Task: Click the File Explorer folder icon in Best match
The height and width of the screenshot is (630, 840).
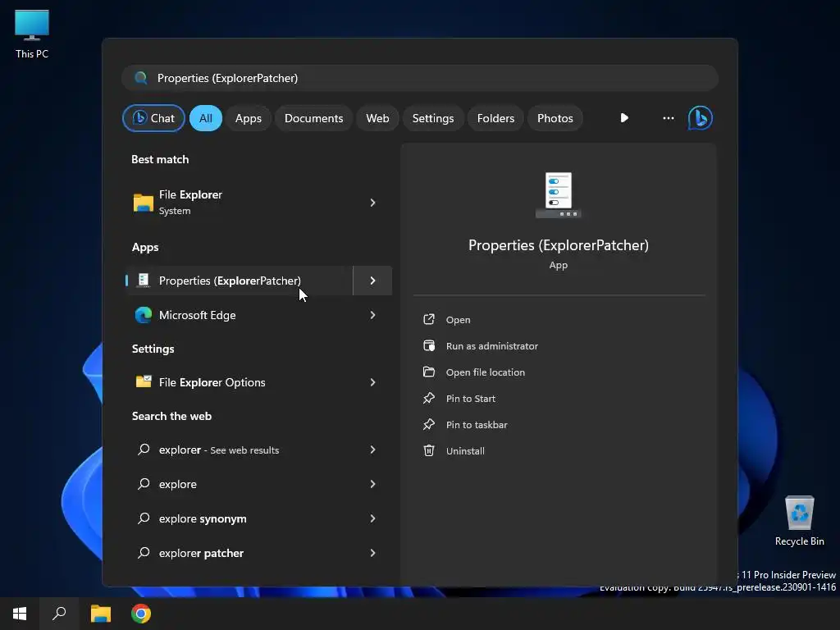Action: click(x=143, y=203)
